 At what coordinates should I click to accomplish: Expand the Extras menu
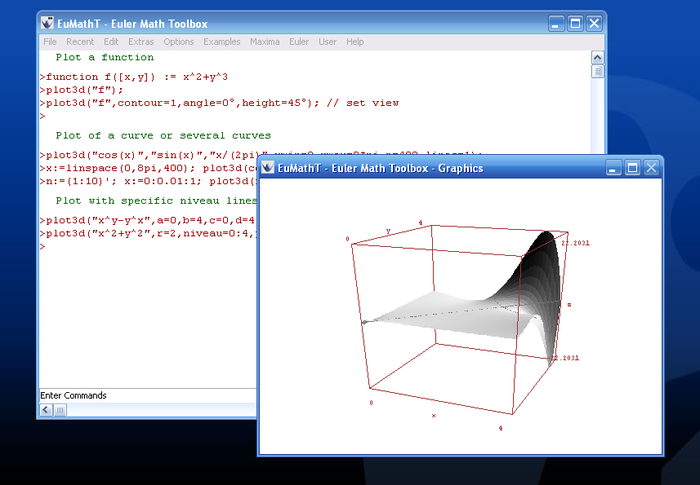tap(141, 42)
